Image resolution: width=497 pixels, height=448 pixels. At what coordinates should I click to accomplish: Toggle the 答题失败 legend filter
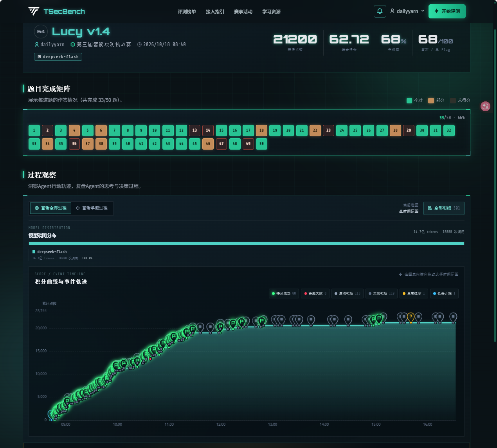[x=315, y=293]
